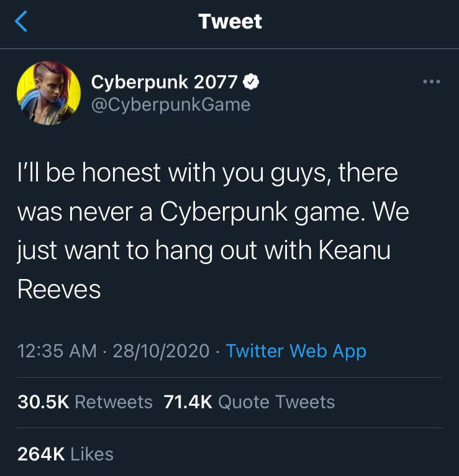Click the word "Keanu" in the tweet
This screenshot has width=459, height=476.
[355, 250]
